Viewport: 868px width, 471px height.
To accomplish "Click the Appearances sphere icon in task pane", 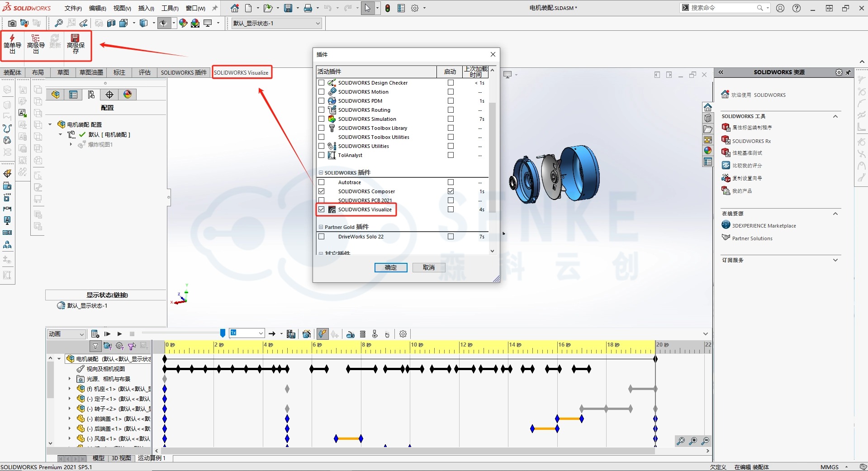I will point(708,151).
